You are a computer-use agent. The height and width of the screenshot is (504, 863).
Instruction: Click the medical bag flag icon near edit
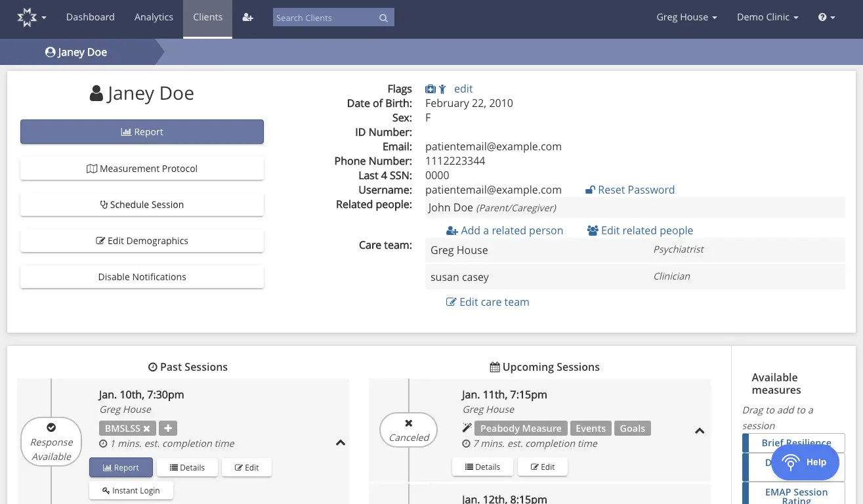(x=431, y=89)
